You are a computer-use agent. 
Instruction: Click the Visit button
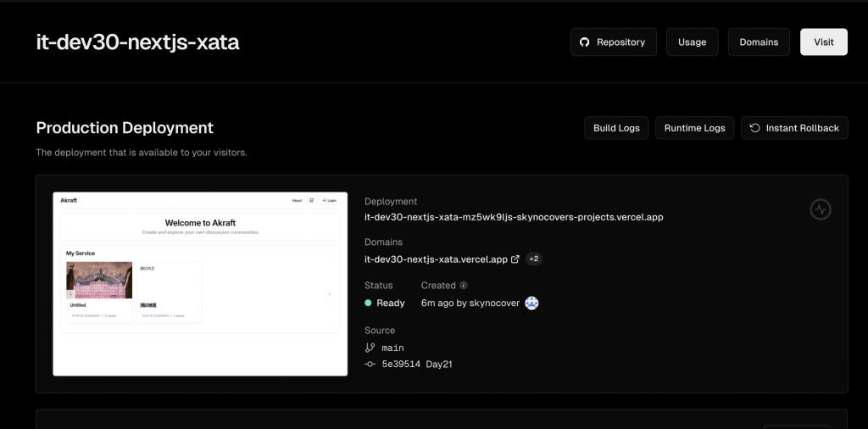tap(823, 42)
